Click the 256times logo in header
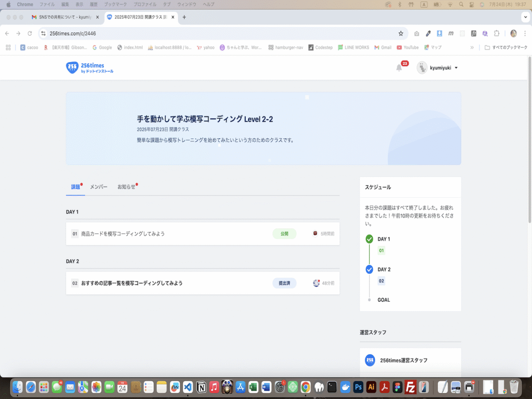Screen dimensions: 532x399 tap(89, 68)
